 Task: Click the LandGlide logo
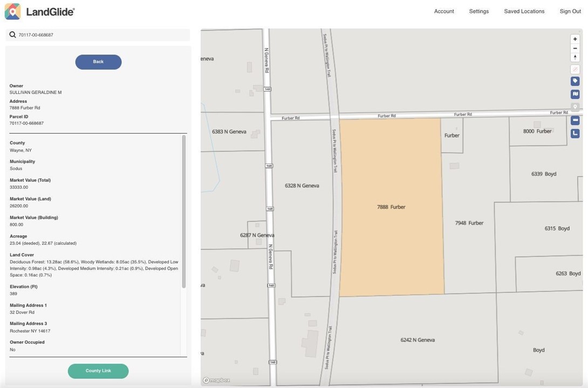coord(40,11)
